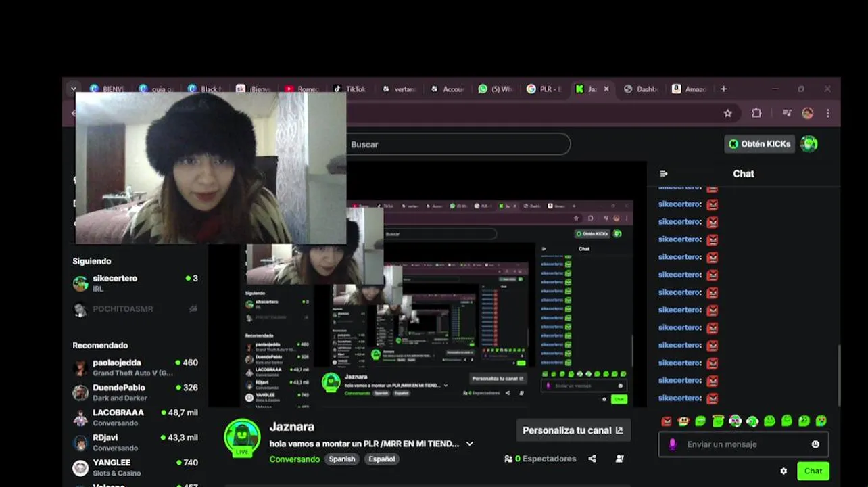Select the Español tag chip
The height and width of the screenshot is (487, 868).
pos(382,459)
